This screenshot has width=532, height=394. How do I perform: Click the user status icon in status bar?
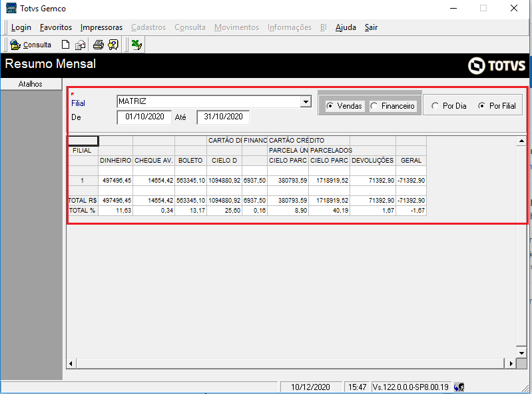[459, 387]
